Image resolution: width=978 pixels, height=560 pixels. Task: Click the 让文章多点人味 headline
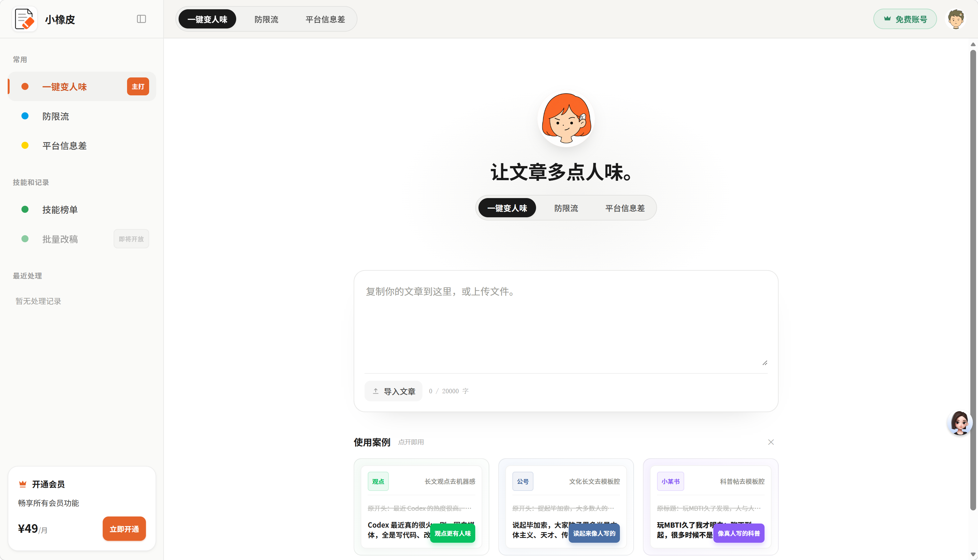tap(562, 172)
